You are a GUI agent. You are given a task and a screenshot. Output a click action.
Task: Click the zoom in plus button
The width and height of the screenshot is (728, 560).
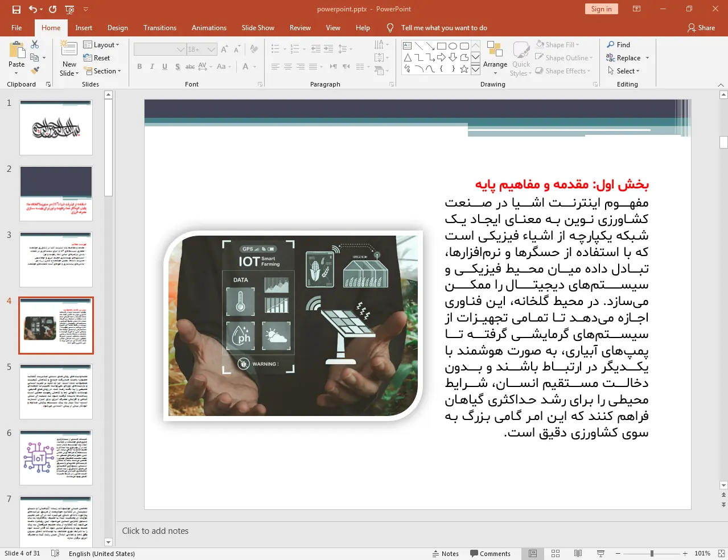coord(685,553)
